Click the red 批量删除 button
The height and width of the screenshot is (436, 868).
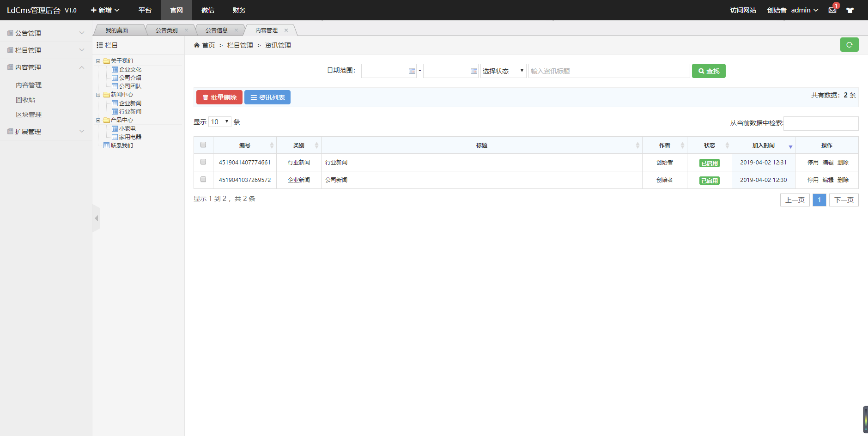pyautogui.click(x=219, y=97)
